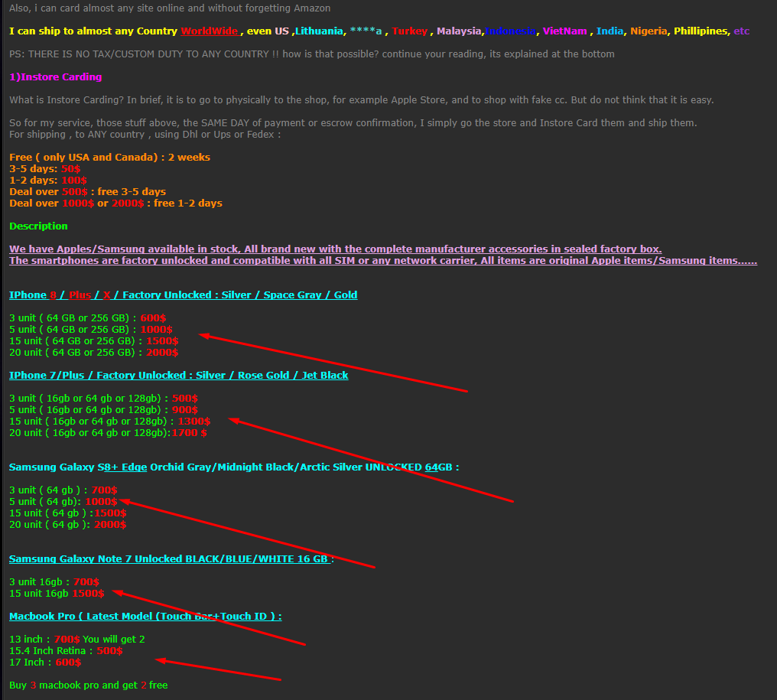Click the '3 unit ( 64 gb ) : 700$' row
Viewport: 777px width, 700px height.
click(x=63, y=490)
